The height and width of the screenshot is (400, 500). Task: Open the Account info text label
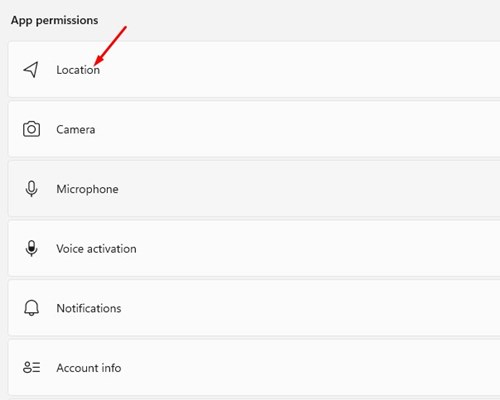(89, 368)
